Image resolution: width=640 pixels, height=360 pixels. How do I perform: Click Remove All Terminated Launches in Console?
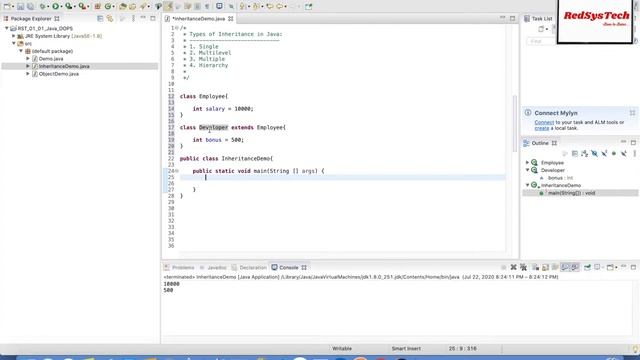(524, 267)
